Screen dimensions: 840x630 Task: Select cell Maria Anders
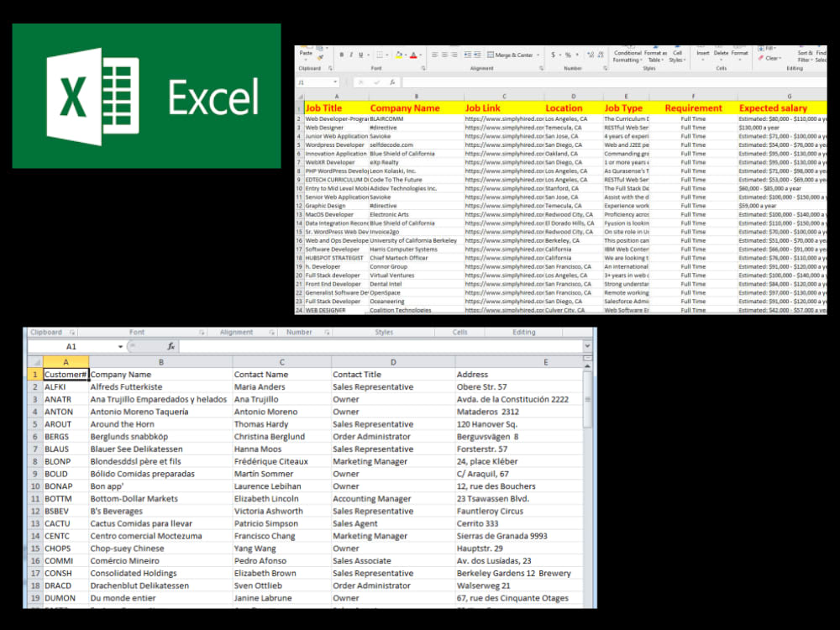coord(281,386)
